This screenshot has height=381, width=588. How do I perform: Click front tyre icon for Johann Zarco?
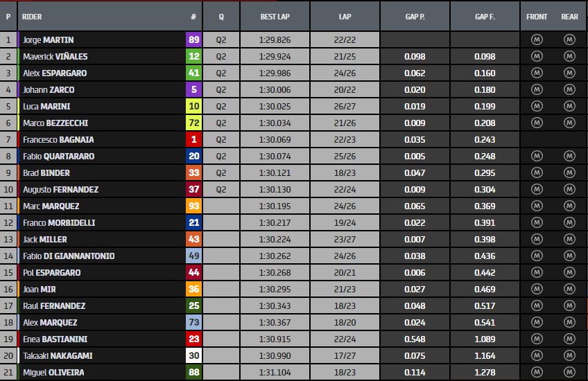537,89
